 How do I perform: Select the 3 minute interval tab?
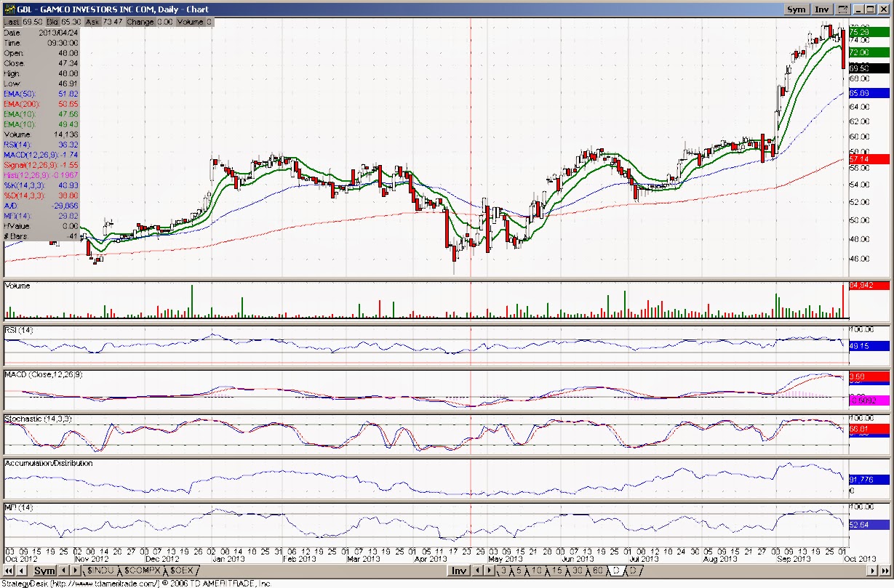point(503,571)
